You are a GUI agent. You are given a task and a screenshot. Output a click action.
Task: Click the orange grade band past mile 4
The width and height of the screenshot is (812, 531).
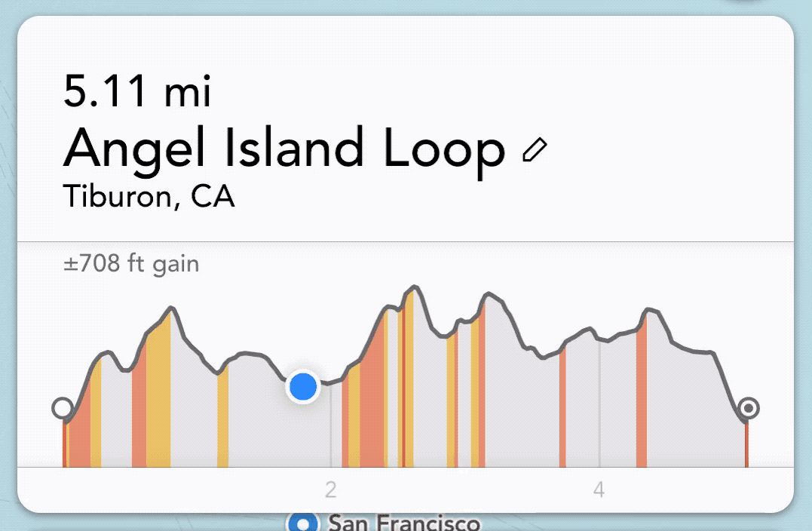coord(642,394)
